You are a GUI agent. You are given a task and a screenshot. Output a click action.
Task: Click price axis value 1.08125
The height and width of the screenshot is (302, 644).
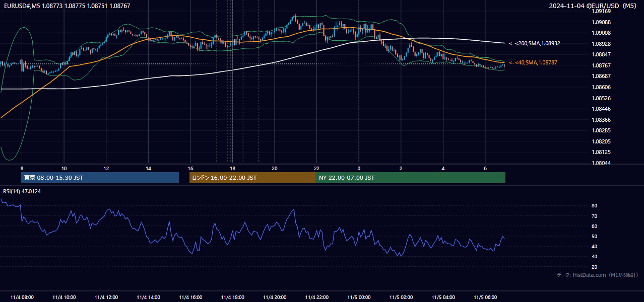coord(601,152)
